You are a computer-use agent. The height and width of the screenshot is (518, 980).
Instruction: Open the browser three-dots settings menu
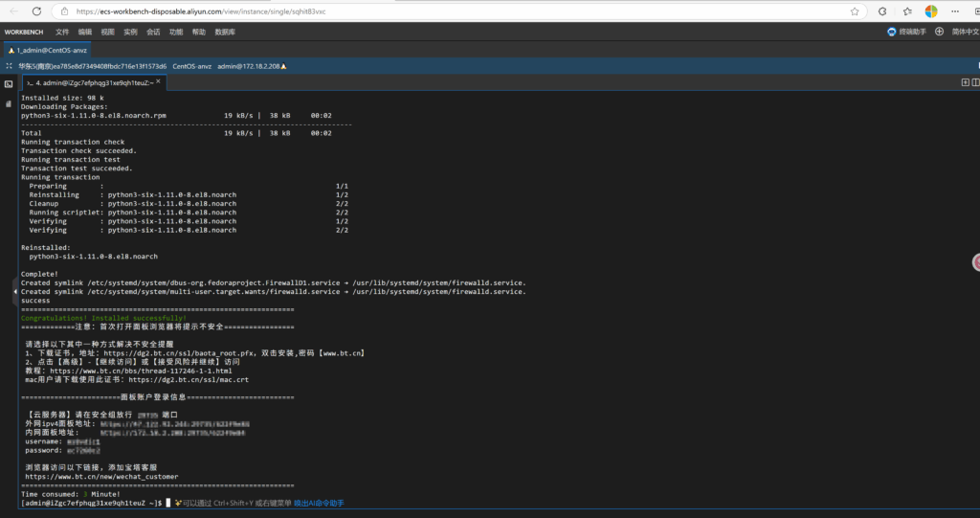(955, 11)
